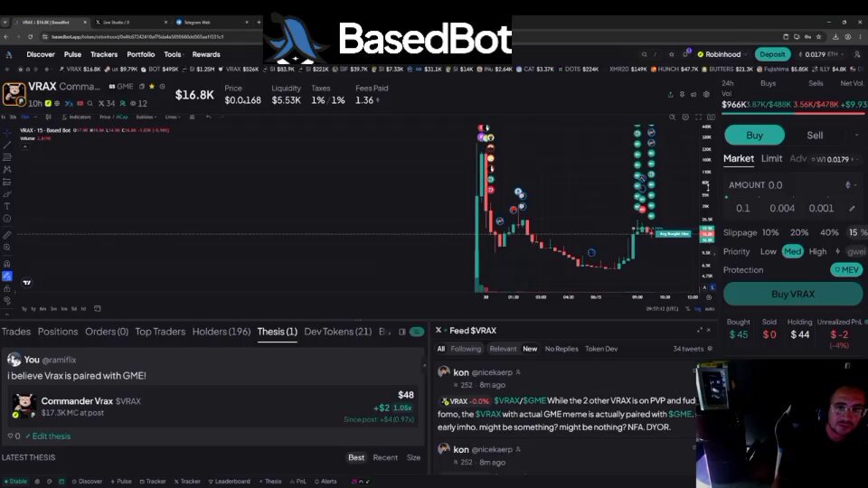
Task: Click Edit thesis link
Action: click(x=48, y=436)
